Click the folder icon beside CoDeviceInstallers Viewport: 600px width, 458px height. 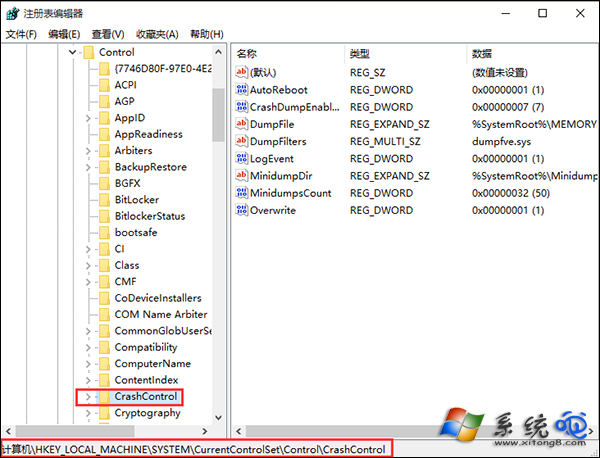(104, 298)
